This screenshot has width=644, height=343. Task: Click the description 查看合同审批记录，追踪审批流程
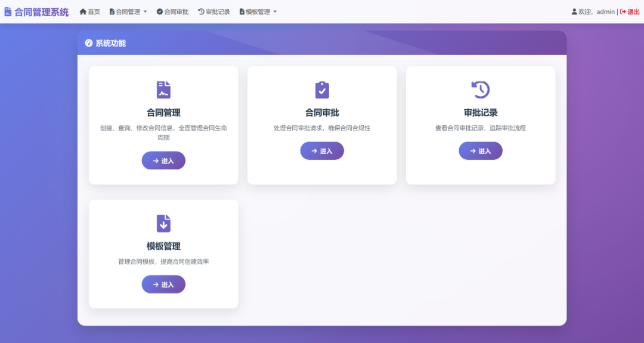point(481,128)
